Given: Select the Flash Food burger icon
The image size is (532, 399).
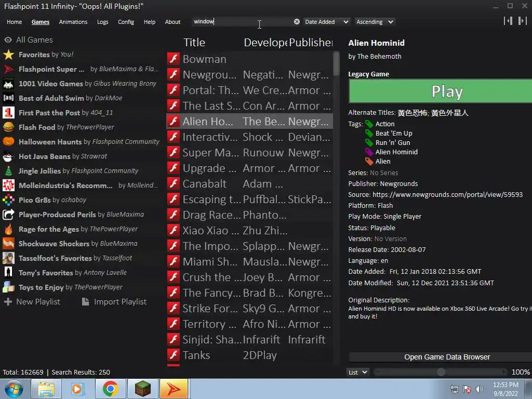Looking at the screenshot, I should pyautogui.click(x=8, y=127).
